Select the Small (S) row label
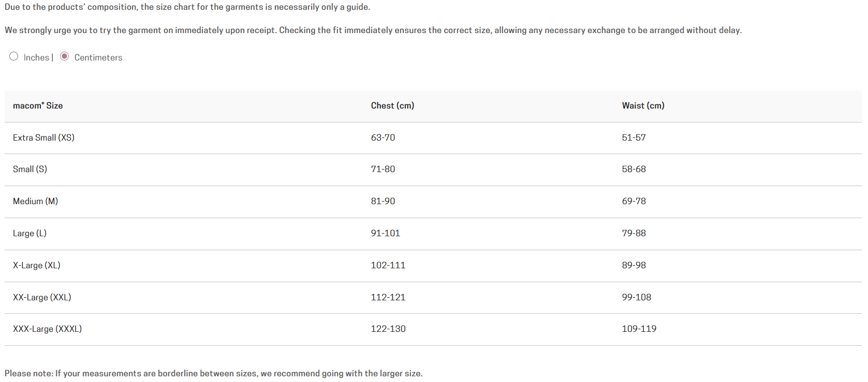 coord(30,169)
